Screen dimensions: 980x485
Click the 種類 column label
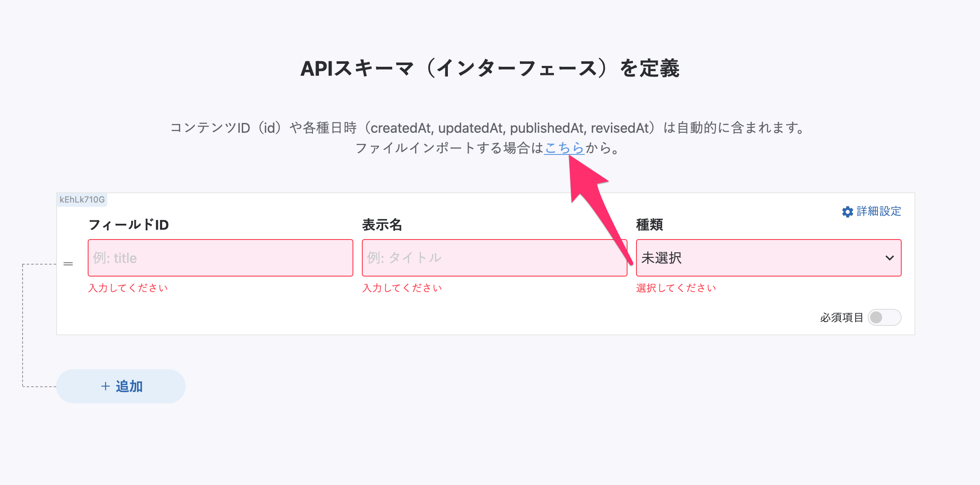pyautogui.click(x=649, y=225)
